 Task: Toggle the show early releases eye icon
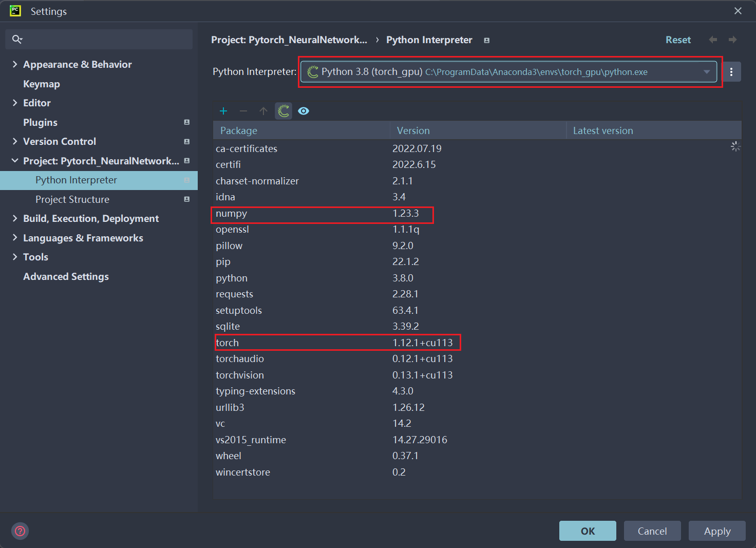[x=304, y=111]
